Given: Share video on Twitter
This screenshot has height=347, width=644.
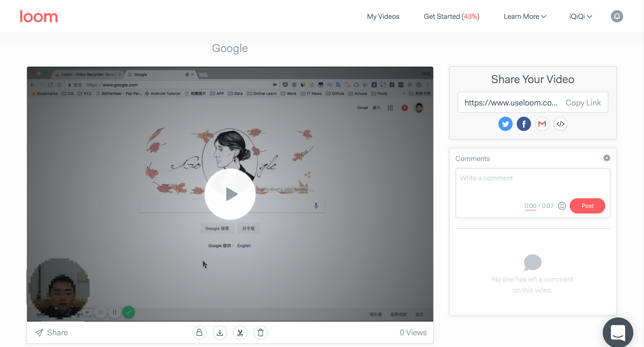Looking at the screenshot, I should [505, 124].
